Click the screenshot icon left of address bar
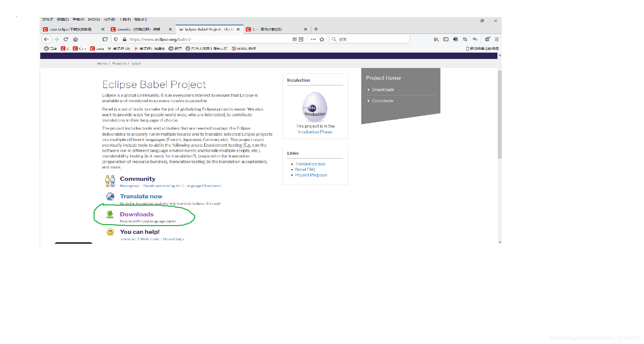 click(x=105, y=39)
